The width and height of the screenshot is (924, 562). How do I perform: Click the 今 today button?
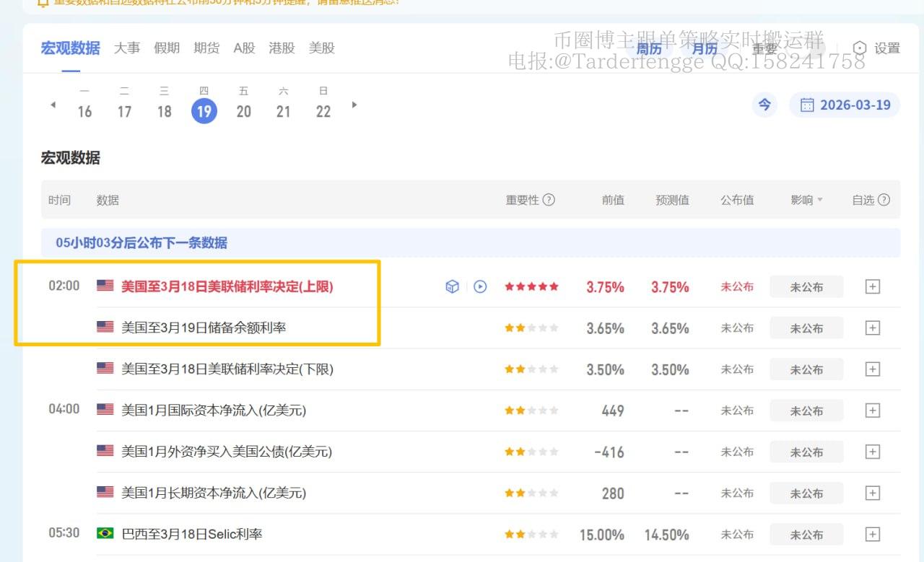pyautogui.click(x=764, y=105)
